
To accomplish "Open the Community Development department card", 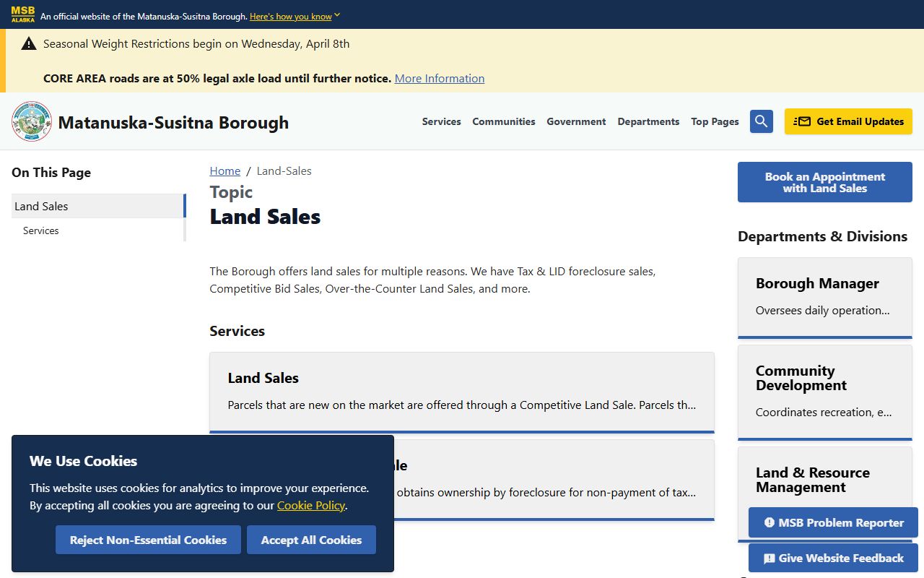I will pyautogui.click(x=825, y=392).
